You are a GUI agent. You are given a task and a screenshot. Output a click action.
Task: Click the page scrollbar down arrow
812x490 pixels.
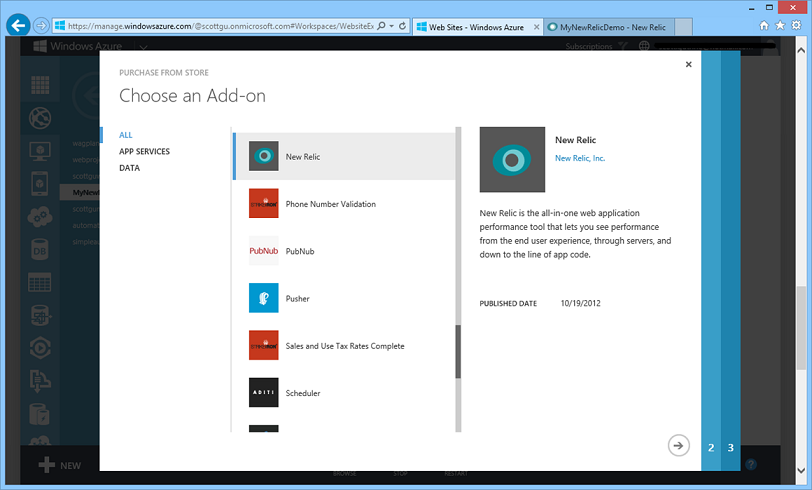point(801,470)
